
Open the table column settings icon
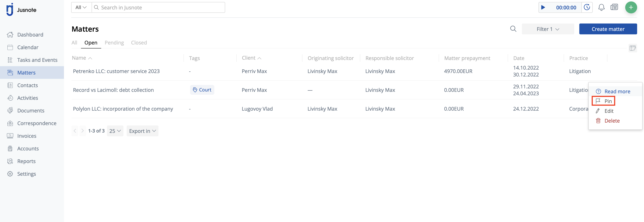tap(633, 48)
